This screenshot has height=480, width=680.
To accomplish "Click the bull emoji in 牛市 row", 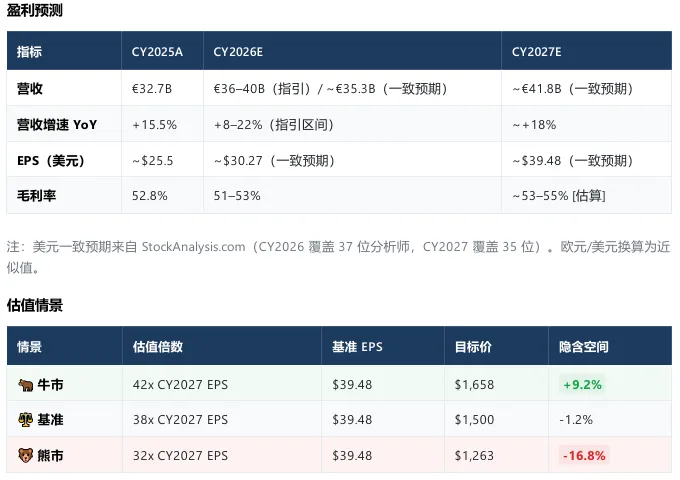I will pyautogui.click(x=26, y=384).
